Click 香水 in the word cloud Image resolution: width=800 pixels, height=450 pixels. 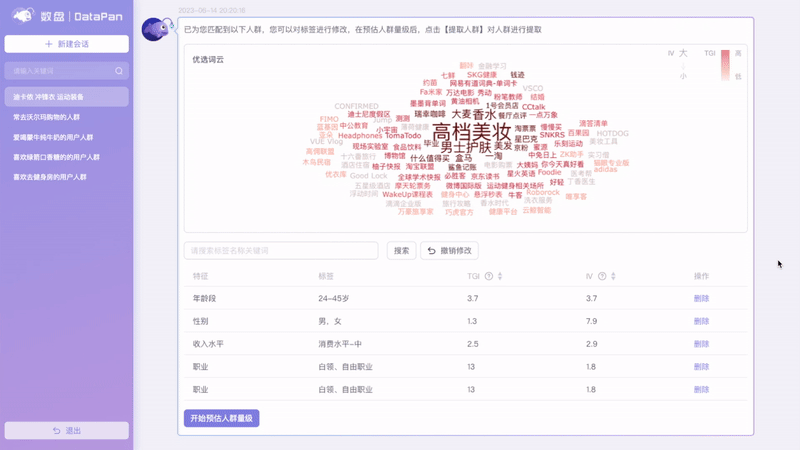pos(484,114)
